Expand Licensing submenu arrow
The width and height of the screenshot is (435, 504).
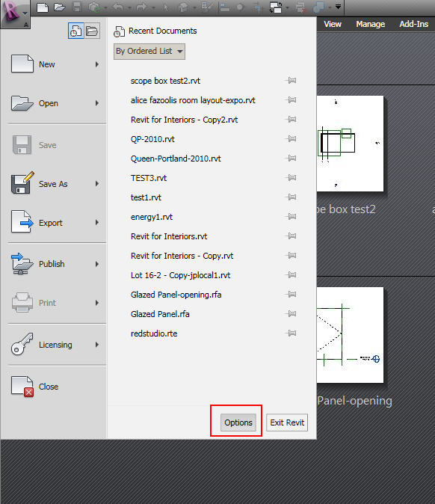97,345
